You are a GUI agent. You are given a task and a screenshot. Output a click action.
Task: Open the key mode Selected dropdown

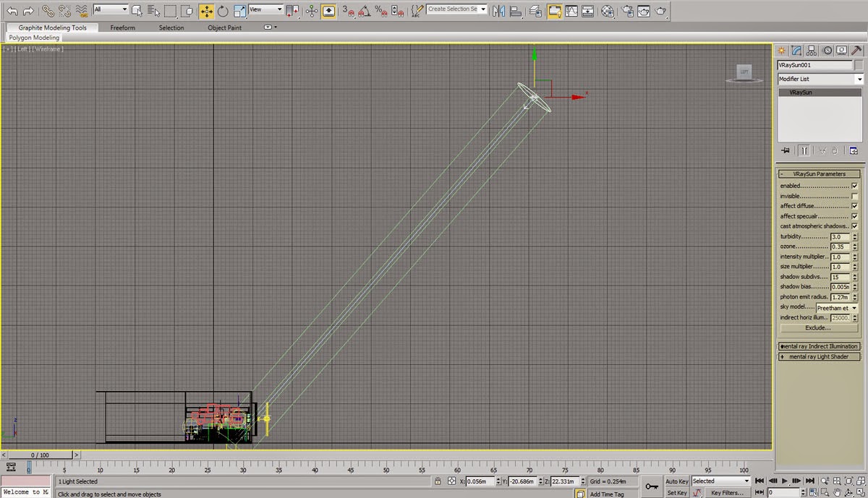pyautogui.click(x=721, y=481)
